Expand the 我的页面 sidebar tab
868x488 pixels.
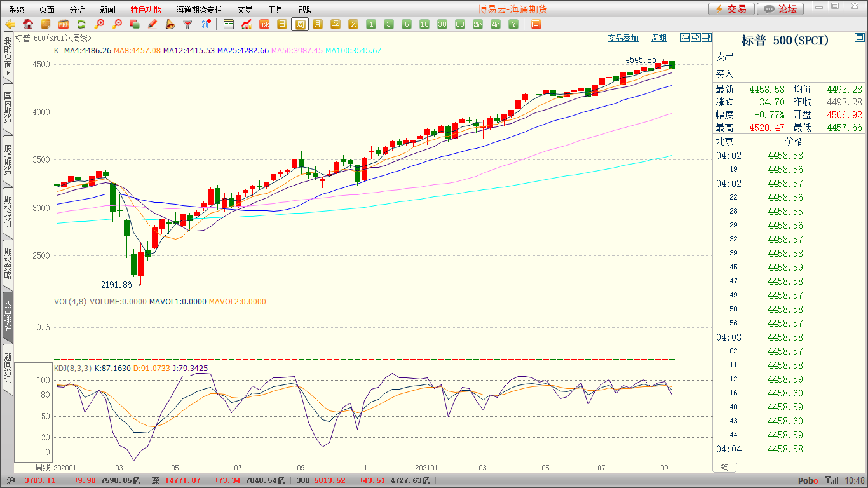coord(8,57)
